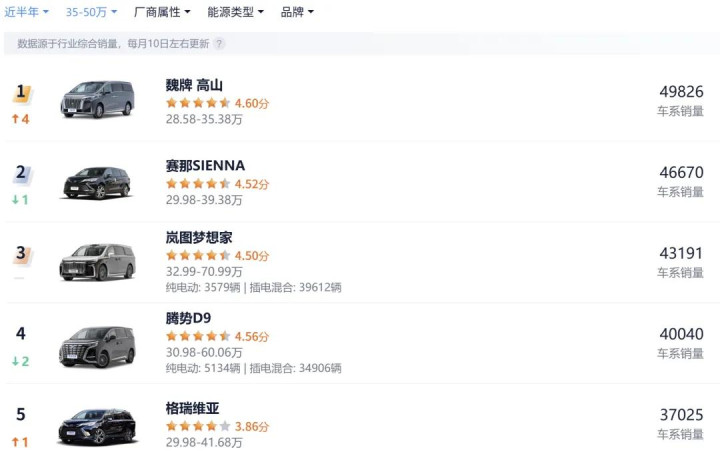Click the star rating of 赛那SIENNA
720x464 pixels.
pos(198,184)
